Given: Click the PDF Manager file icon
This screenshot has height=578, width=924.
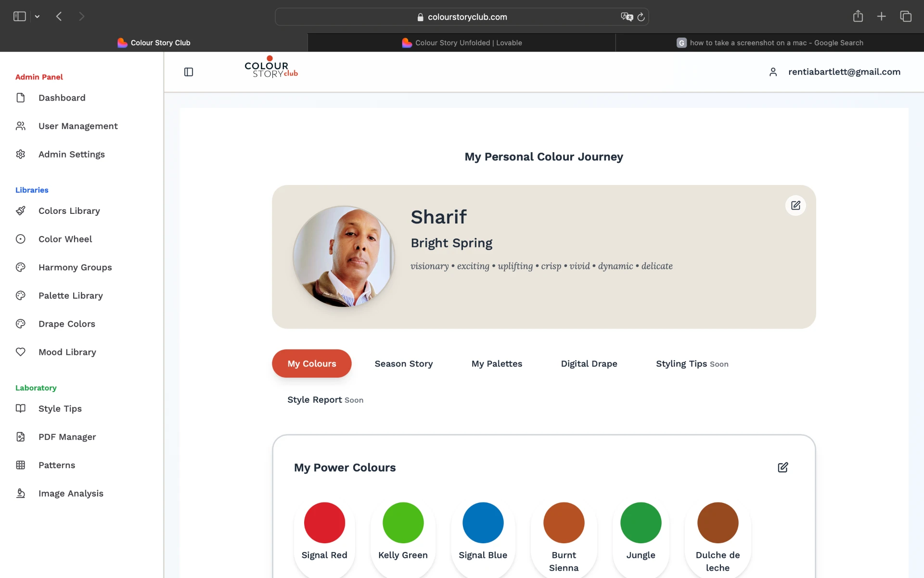Looking at the screenshot, I should 20,437.
